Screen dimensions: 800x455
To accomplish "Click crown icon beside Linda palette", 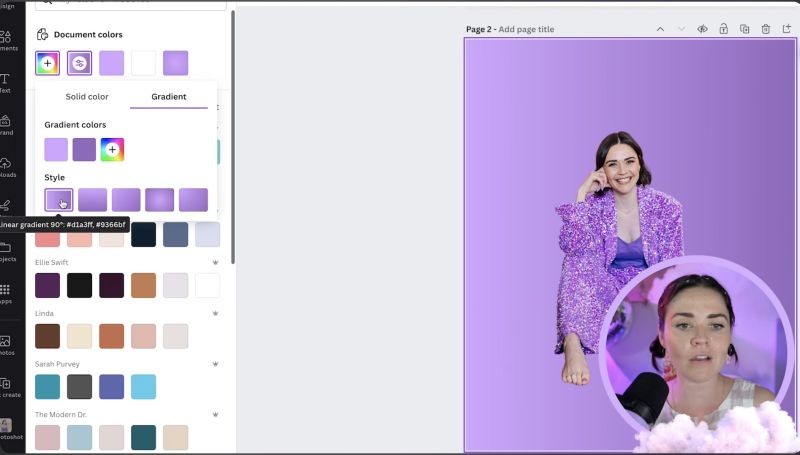I will (215, 313).
